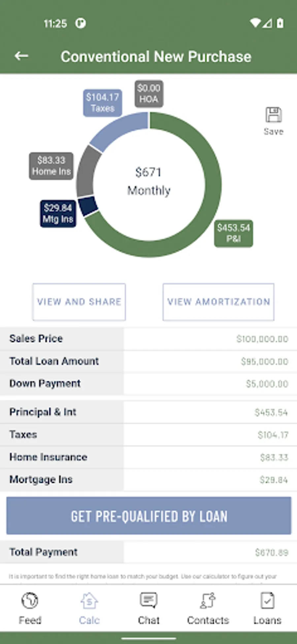This screenshot has height=644, width=297.
Task: Select the $453.54 P&I chart label
Action: pos(234,233)
